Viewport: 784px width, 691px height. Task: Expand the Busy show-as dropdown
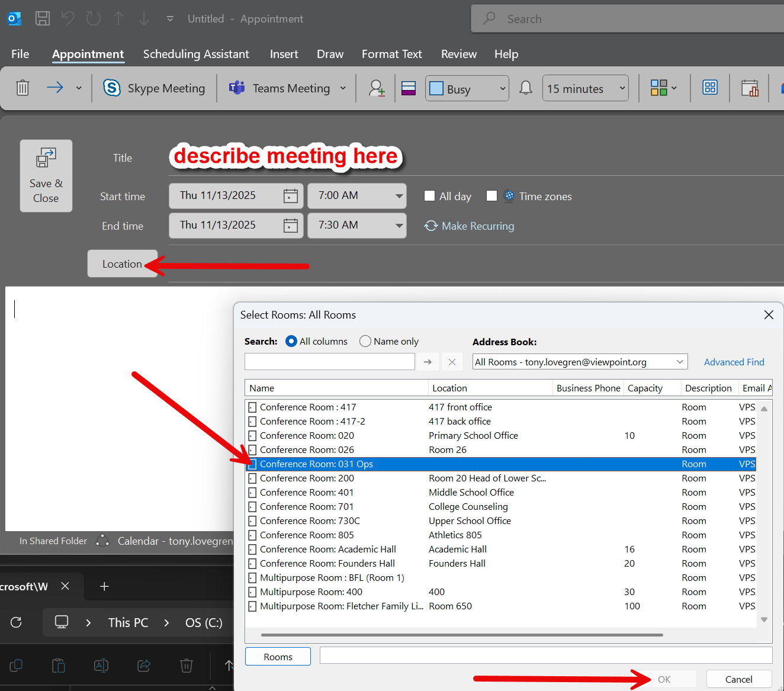pyautogui.click(x=502, y=89)
